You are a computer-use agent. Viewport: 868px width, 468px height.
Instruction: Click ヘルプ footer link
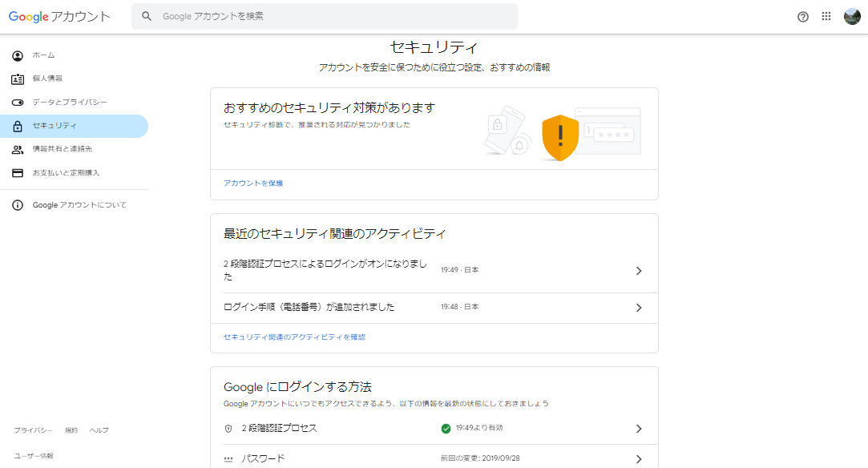[99, 430]
